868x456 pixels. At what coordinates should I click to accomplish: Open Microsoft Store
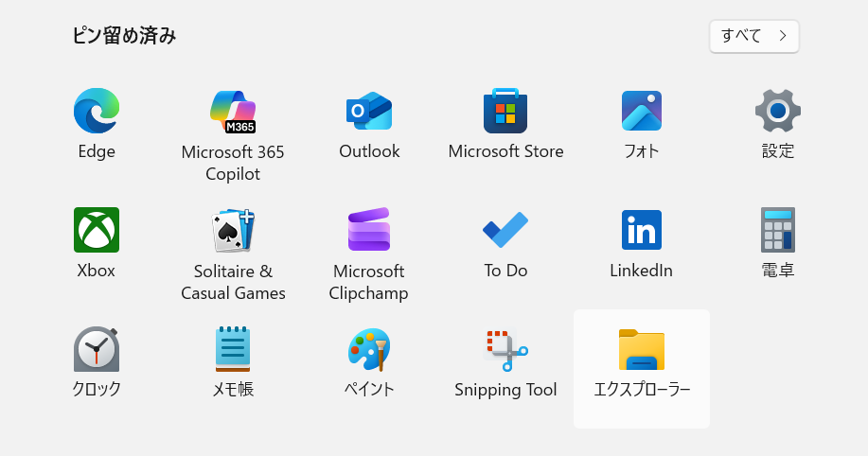[505, 112]
